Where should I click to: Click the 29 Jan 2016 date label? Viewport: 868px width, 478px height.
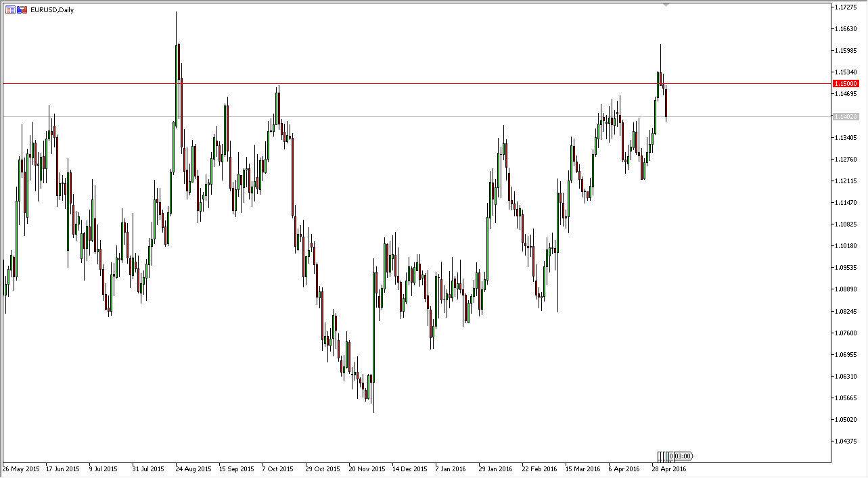pyautogui.click(x=495, y=469)
